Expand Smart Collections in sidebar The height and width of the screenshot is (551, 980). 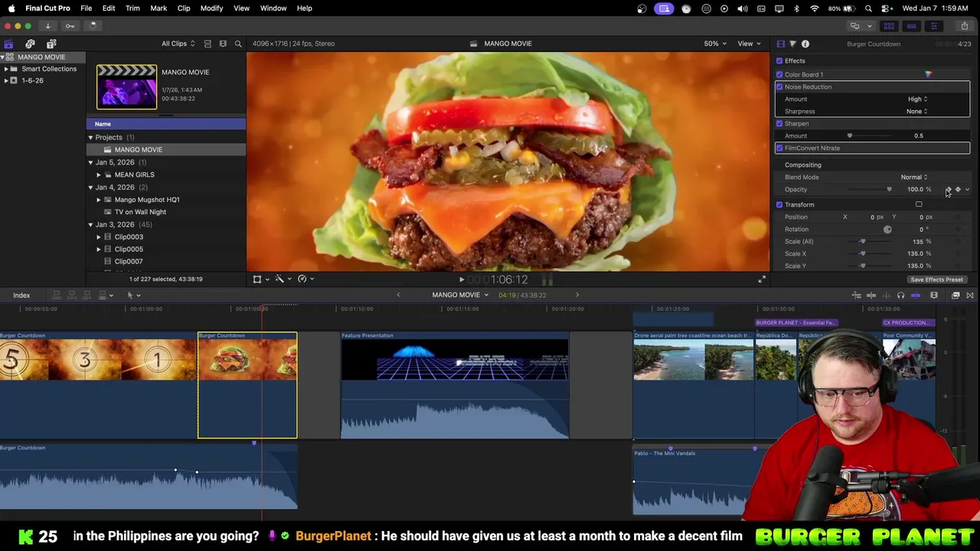click(x=6, y=69)
